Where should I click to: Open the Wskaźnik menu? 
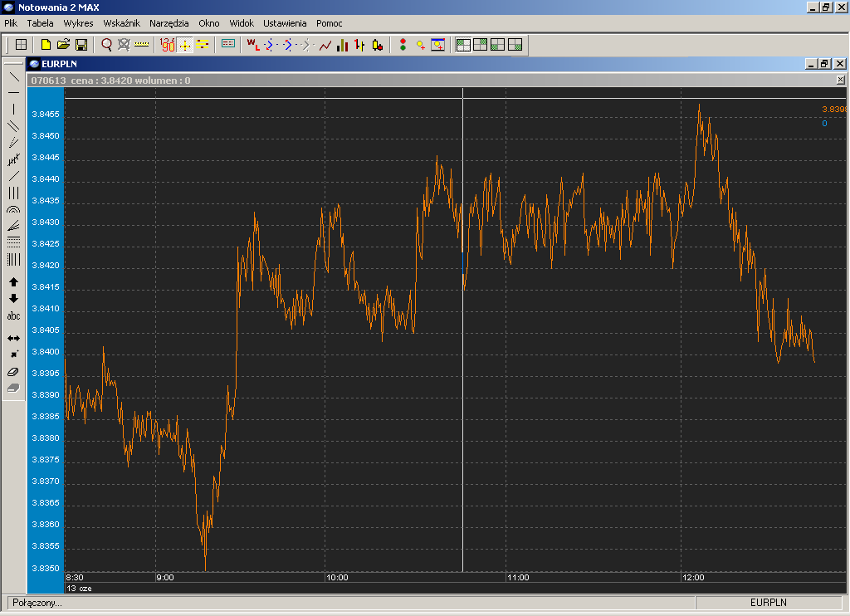point(121,23)
